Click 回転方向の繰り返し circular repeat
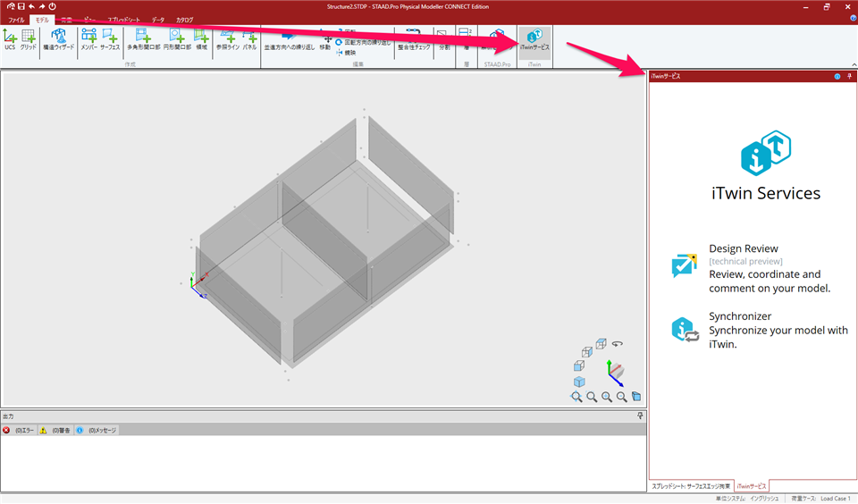This screenshot has height=504, width=858. point(364,42)
